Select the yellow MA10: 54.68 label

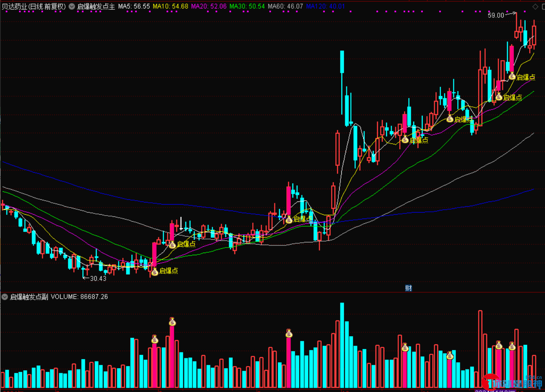coord(170,7)
